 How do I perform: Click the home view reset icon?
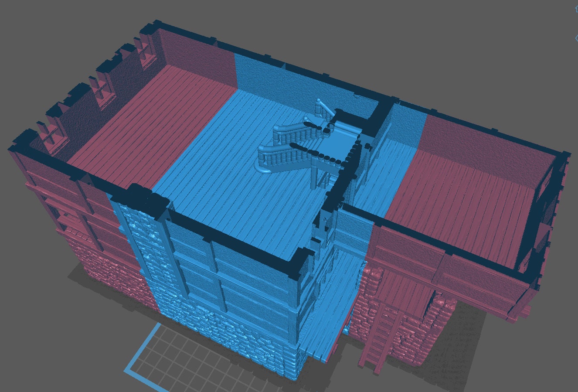576,9
